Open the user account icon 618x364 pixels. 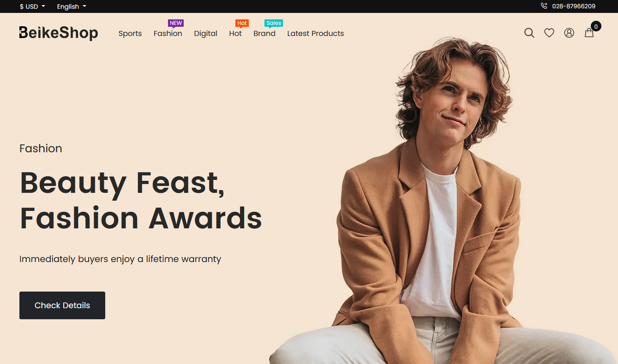(569, 33)
